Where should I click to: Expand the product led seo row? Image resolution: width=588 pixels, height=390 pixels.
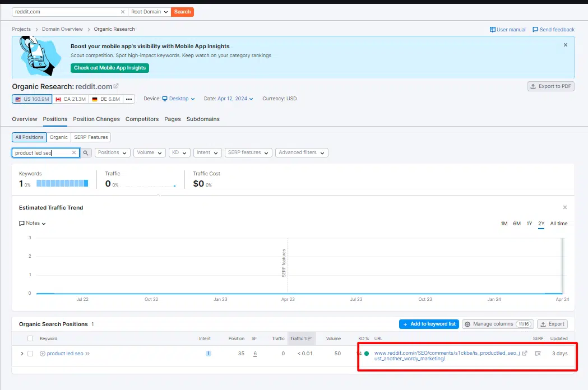click(x=22, y=354)
